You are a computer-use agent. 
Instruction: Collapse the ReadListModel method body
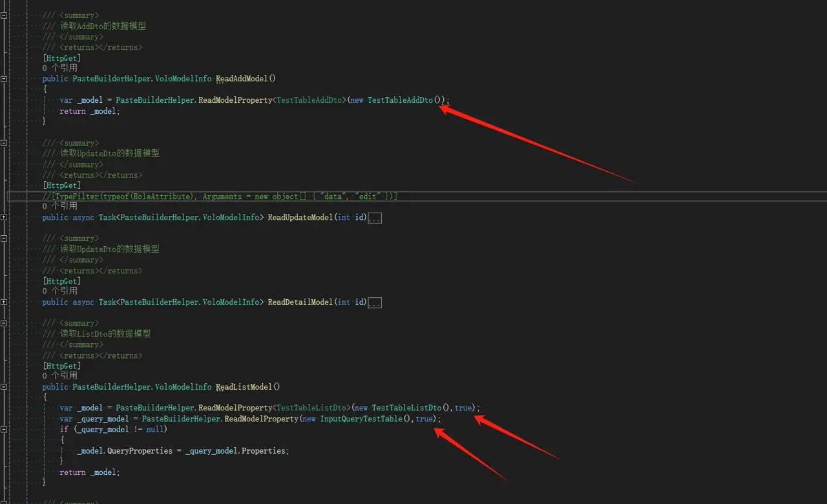tap(4, 387)
